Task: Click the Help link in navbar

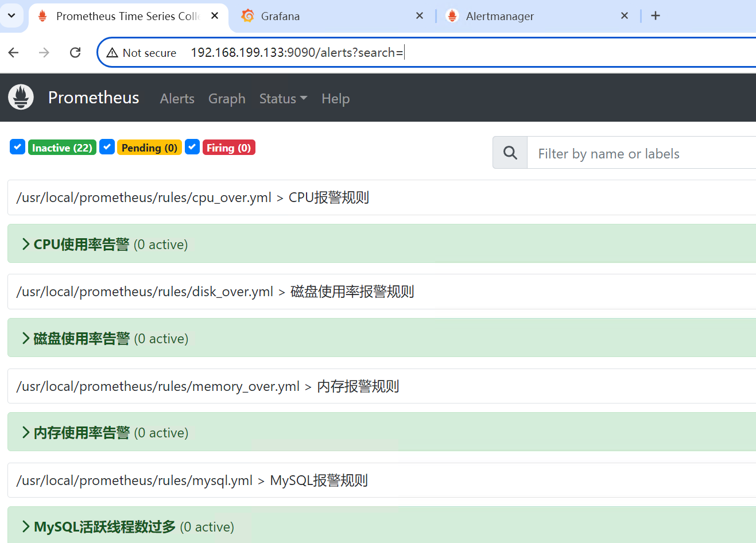Action: [x=335, y=99]
